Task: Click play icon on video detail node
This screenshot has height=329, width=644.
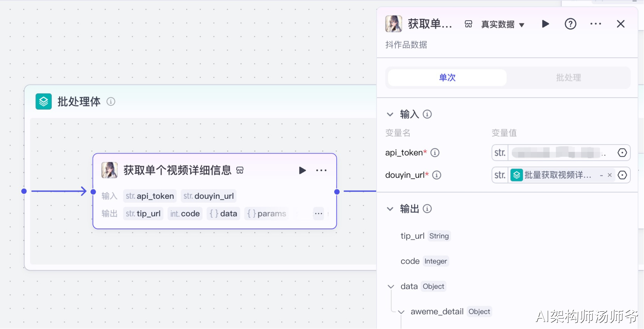Action: pos(302,170)
